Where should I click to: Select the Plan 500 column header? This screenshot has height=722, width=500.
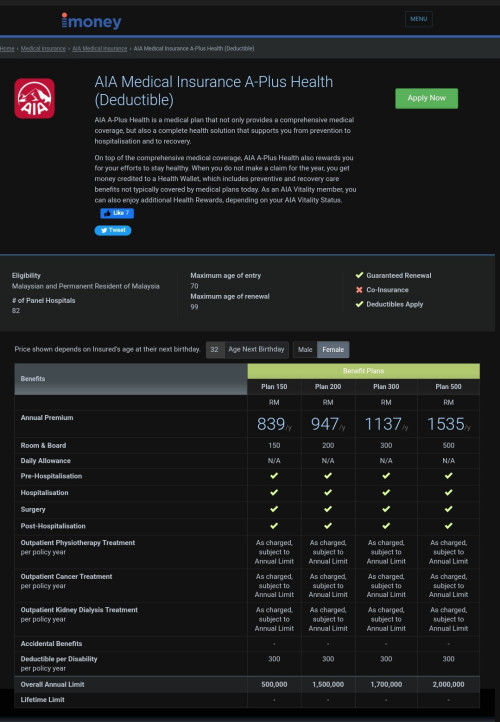(448, 387)
